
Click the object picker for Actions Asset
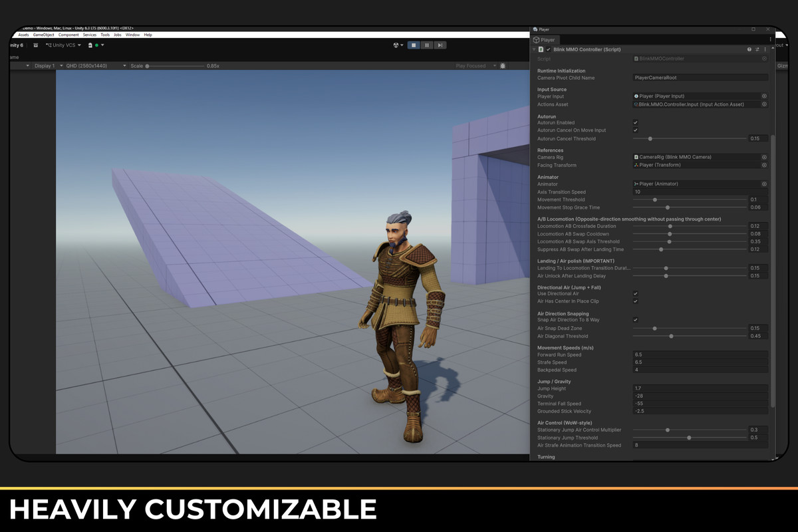[x=764, y=104]
